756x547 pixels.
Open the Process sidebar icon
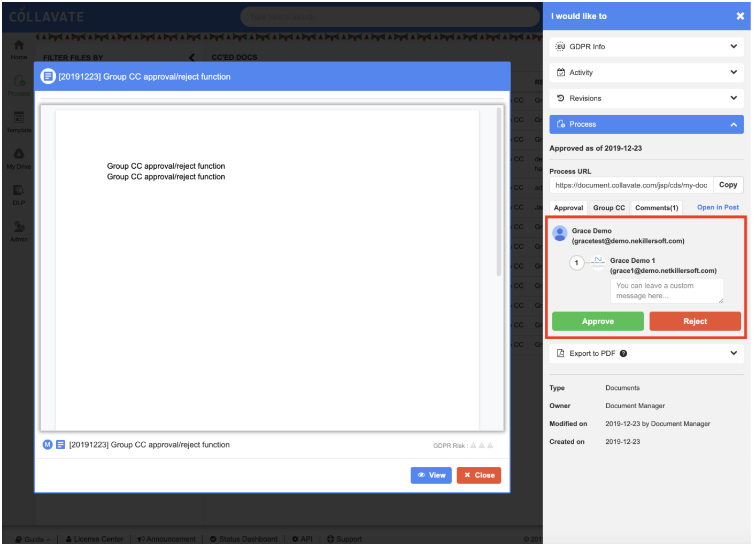pyautogui.click(x=19, y=85)
